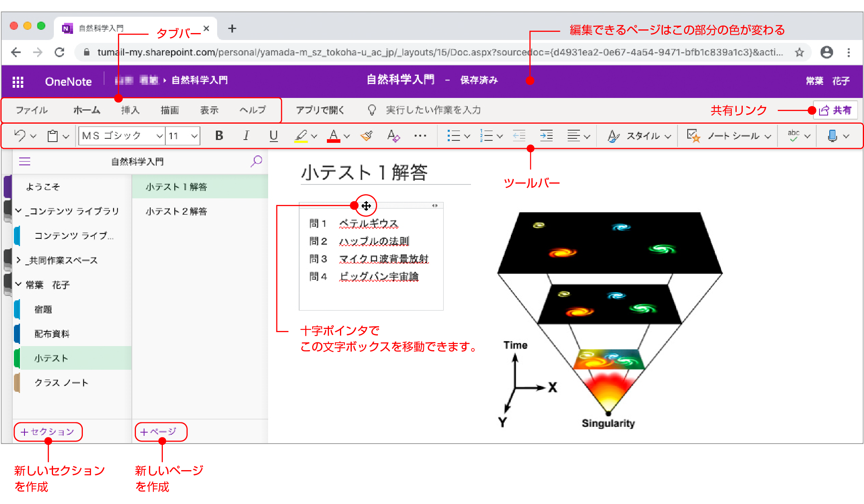
Task: Click the Bold formatting icon
Action: point(219,135)
